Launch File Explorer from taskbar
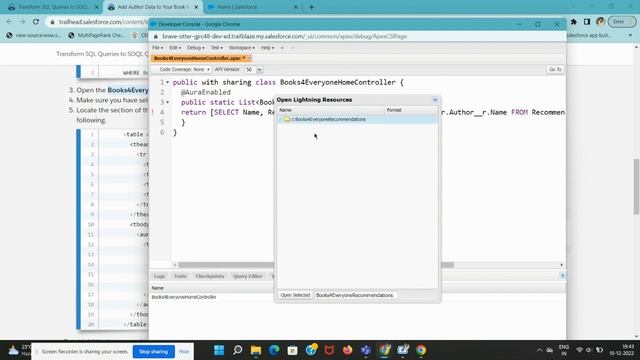This screenshot has width=640, height=360. point(256,350)
